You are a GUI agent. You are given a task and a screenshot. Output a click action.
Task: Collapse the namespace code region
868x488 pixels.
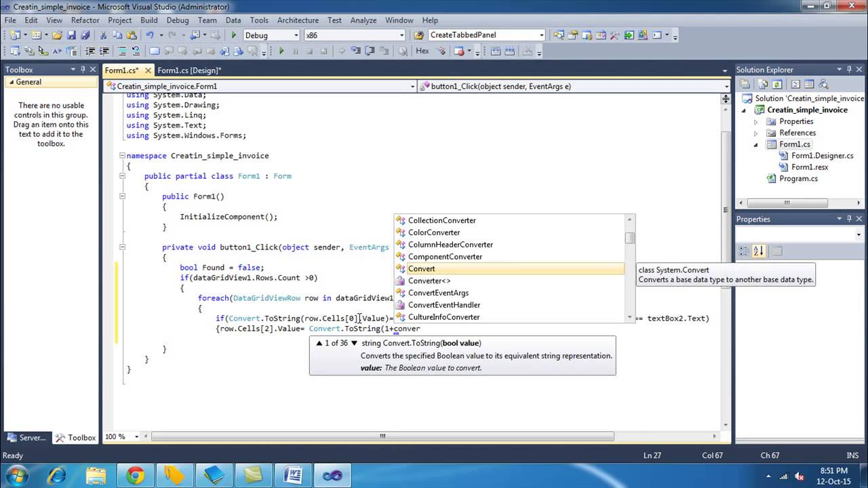[x=122, y=155]
